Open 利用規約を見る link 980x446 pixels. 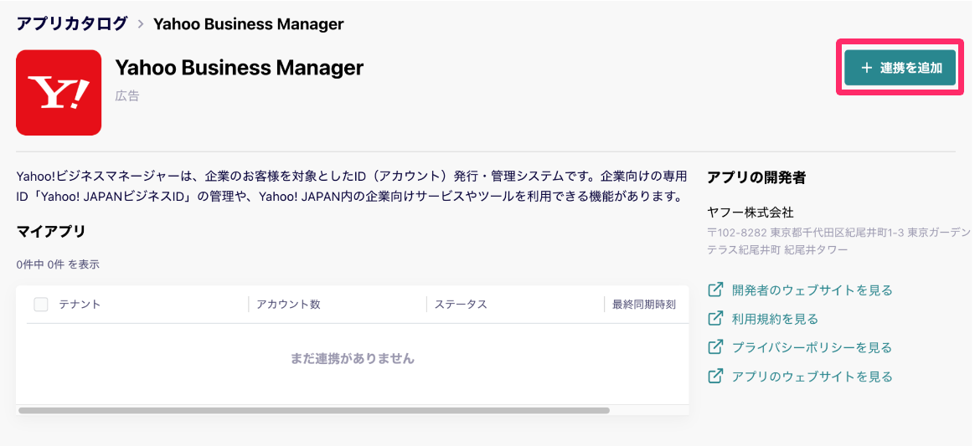click(x=775, y=319)
